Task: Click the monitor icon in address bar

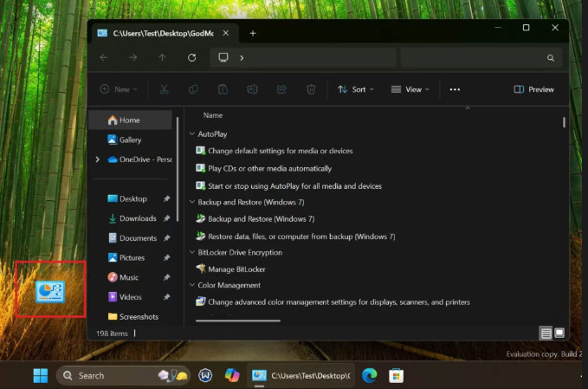Action: [223, 57]
